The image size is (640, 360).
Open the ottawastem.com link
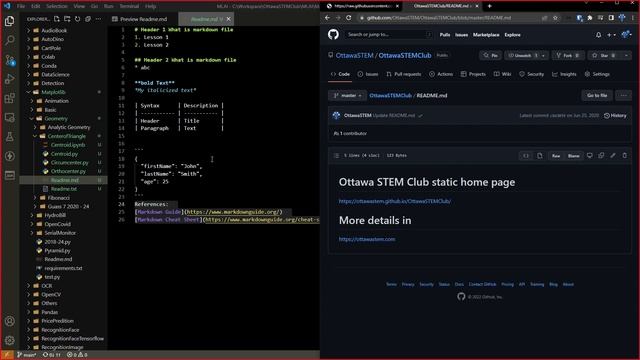point(367,239)
